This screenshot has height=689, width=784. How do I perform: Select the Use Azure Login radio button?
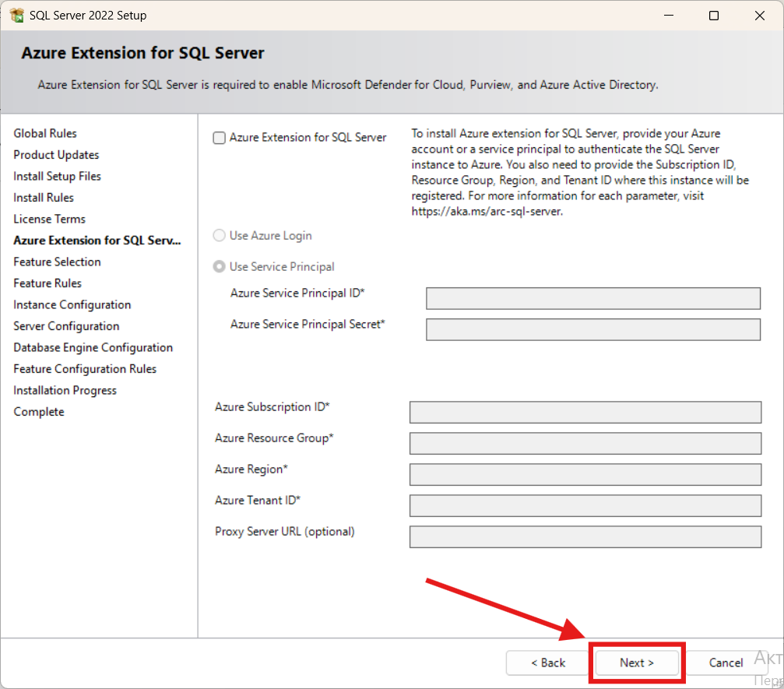coord(220,236)
